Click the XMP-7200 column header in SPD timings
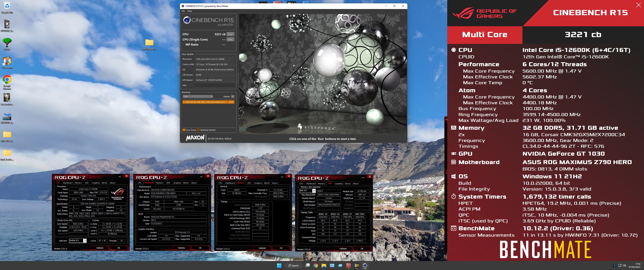The image size is (644, 270). coord(360,214)
